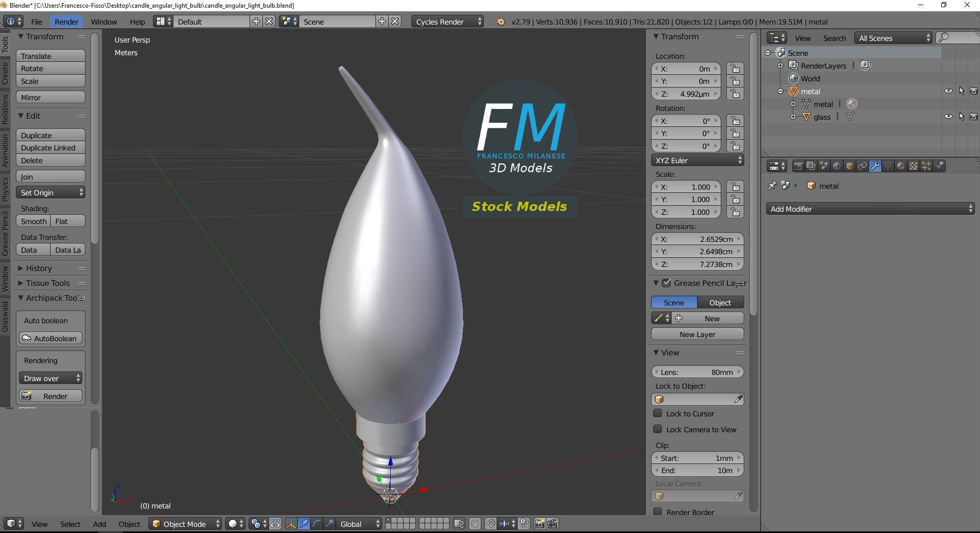Click the Clip Start 1mm field
Screen dimensions: 980x533
tap(698, 458)
